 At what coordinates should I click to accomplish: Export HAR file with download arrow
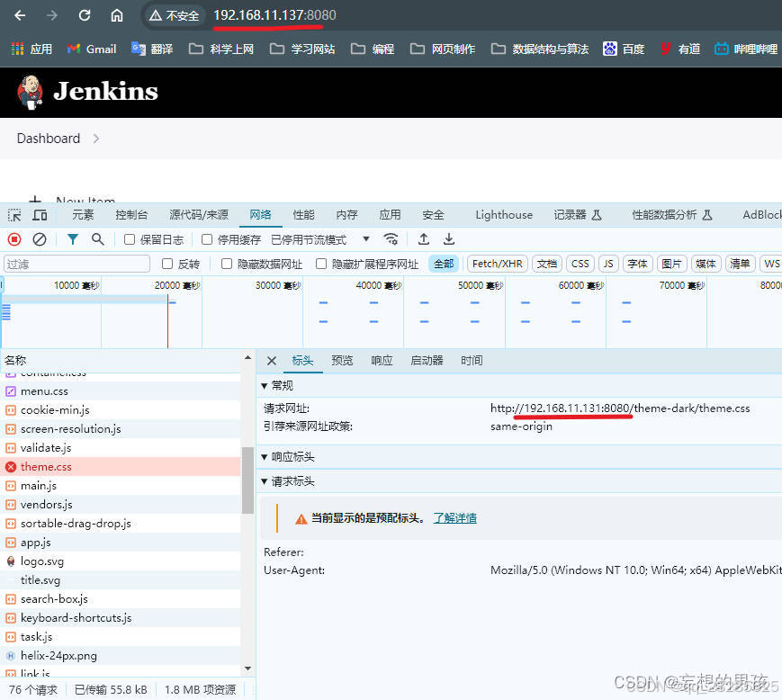click(449, 239)
